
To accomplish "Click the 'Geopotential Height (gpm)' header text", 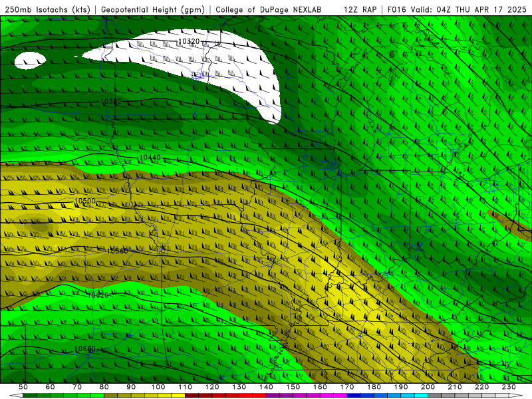I will [x=153, y=10].
